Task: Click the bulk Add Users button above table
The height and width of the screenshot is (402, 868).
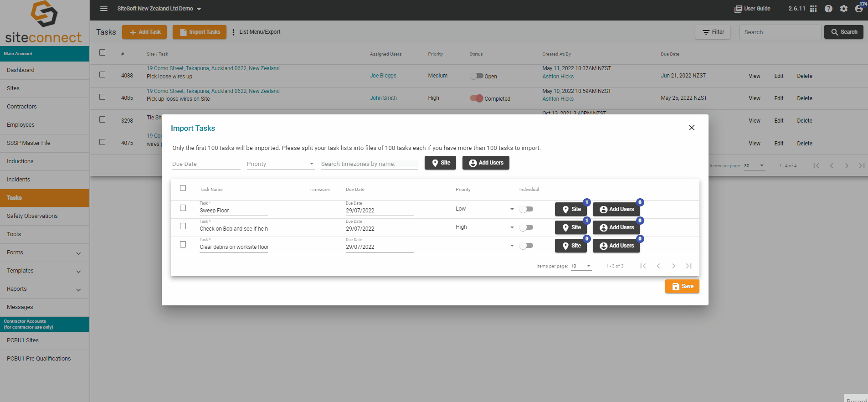Action: point(486,163)
